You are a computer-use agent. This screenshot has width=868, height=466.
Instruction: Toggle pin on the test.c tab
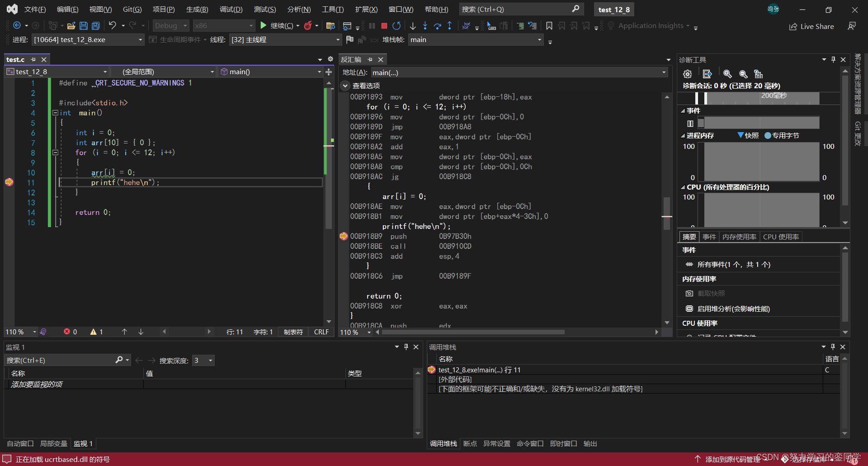[x=33, y=59]
